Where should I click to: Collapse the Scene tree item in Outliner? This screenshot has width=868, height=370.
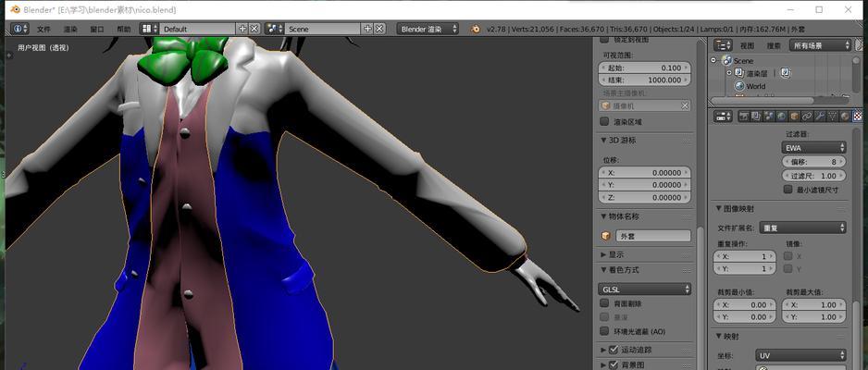[x=714, y=60]
